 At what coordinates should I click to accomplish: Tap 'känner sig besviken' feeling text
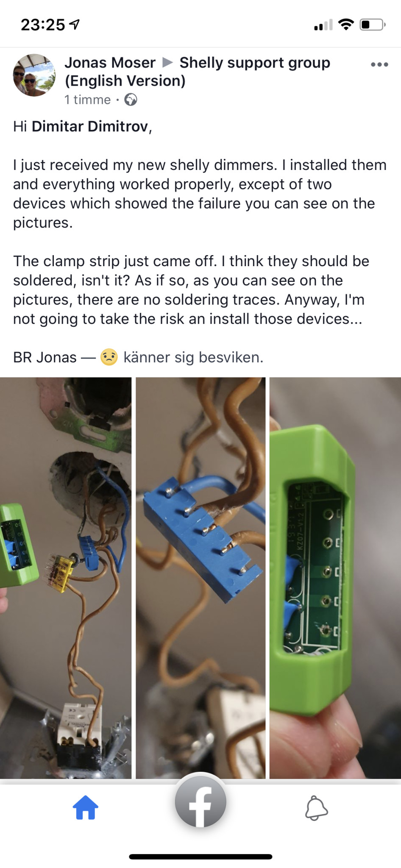(193, 357)
